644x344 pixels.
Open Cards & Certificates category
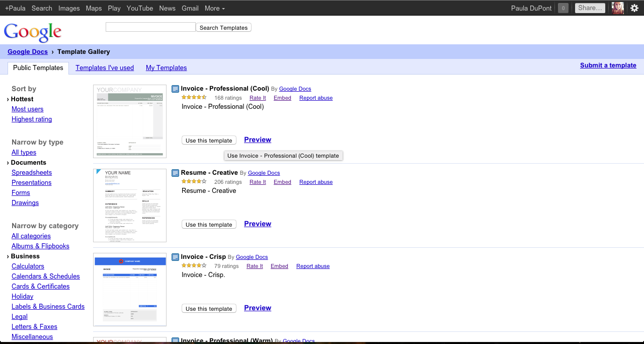click(x=41, y=287)
